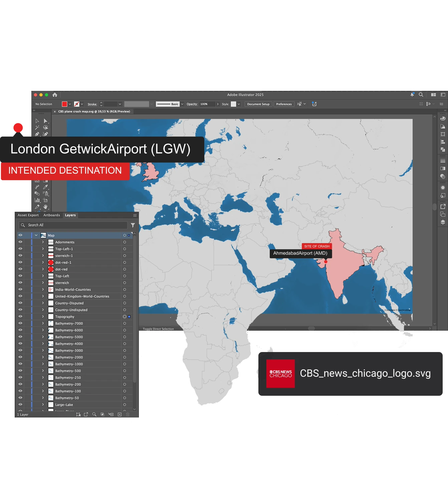The image size is (448, 500).
Task: Click the underlined Opacity label
Action: [192, 104]
